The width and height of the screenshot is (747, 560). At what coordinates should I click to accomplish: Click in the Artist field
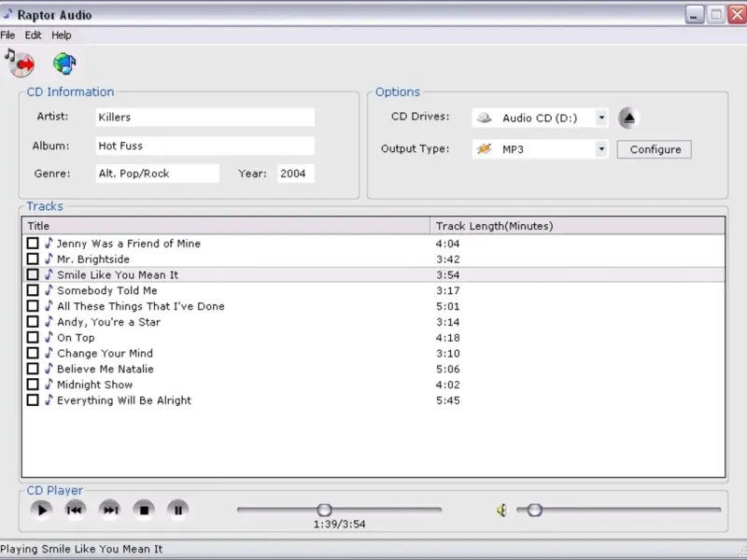204,118
